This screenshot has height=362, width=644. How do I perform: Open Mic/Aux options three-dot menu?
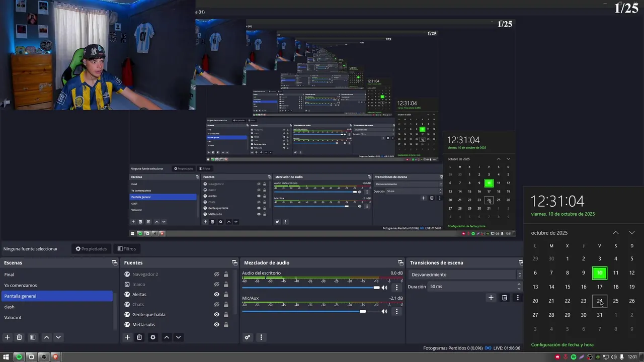[x=396, y=312]
